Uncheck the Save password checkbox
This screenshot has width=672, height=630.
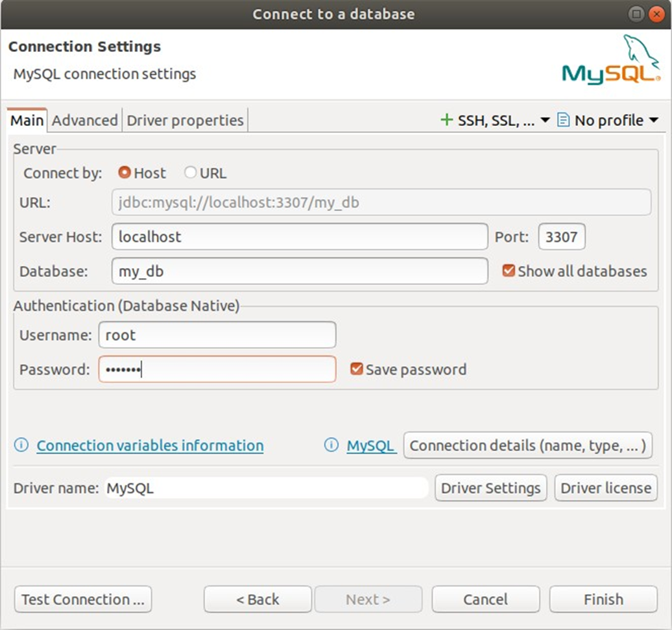point(357,369)
